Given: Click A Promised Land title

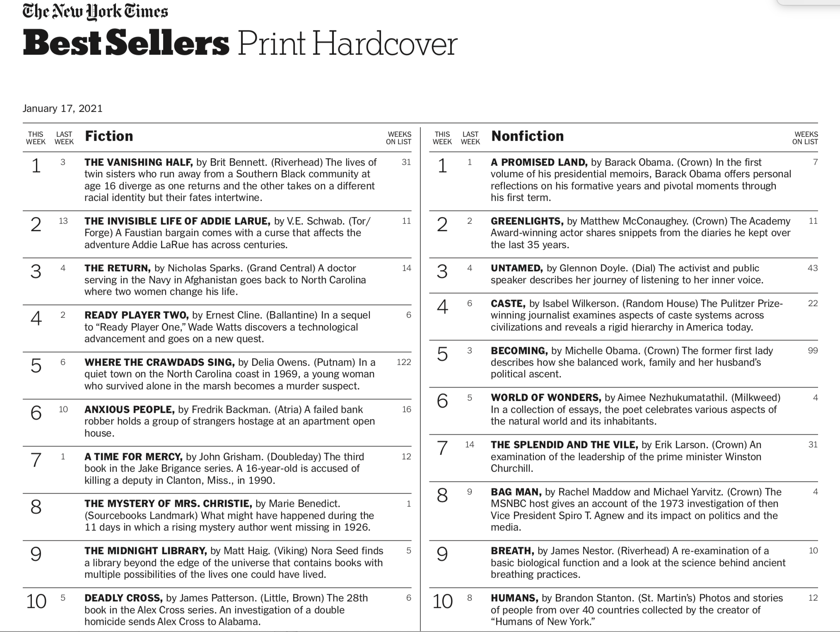Looking at the screenshot, I should click(x=539, y=162).
